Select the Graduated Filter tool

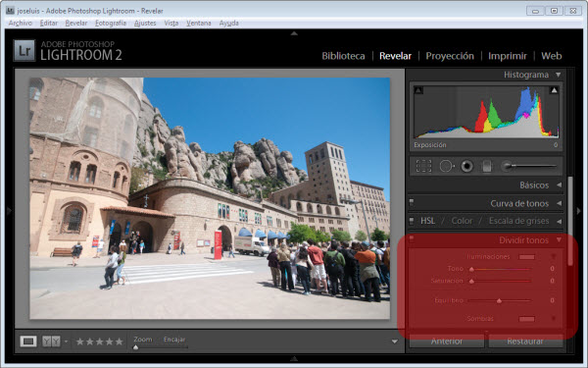(x=487, y=166)
